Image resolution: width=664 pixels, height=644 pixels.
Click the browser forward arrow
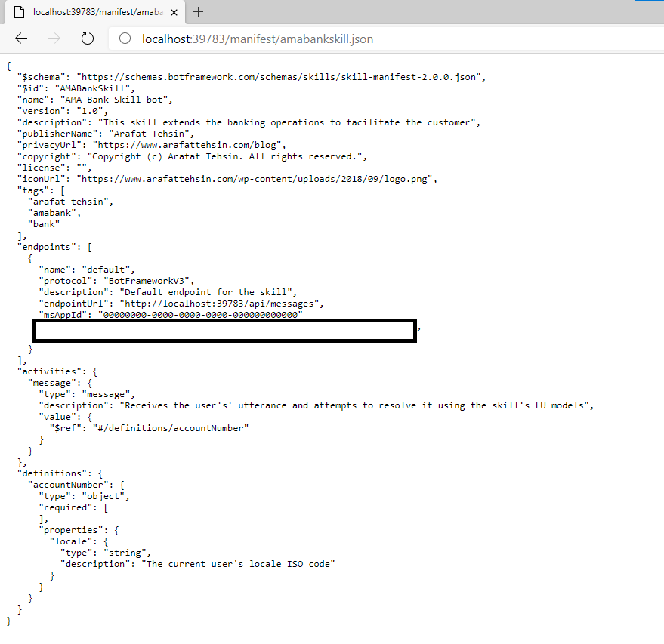click(x=54, y=39)
